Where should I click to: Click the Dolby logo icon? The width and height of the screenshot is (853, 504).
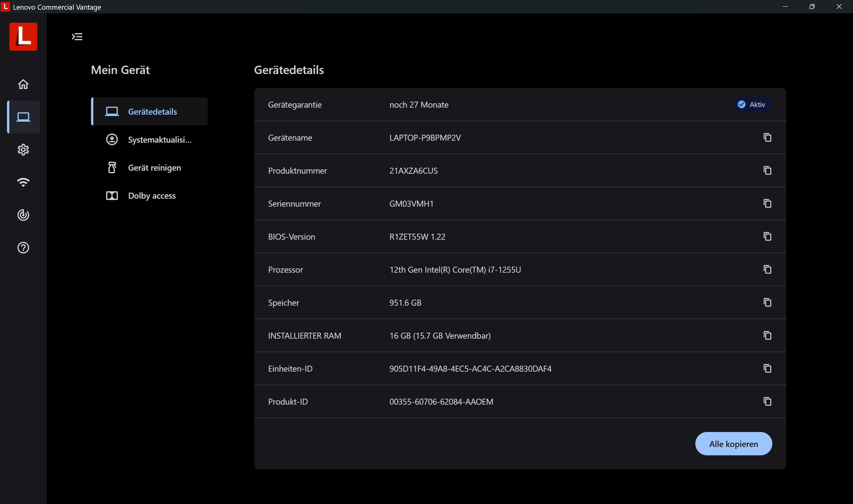pos(112,196)
